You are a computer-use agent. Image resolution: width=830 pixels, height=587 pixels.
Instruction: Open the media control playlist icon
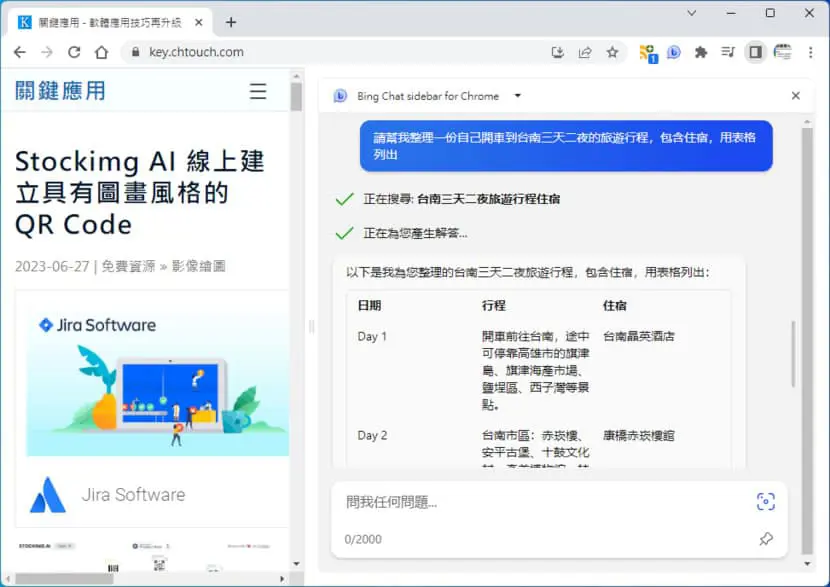(728, 52)
